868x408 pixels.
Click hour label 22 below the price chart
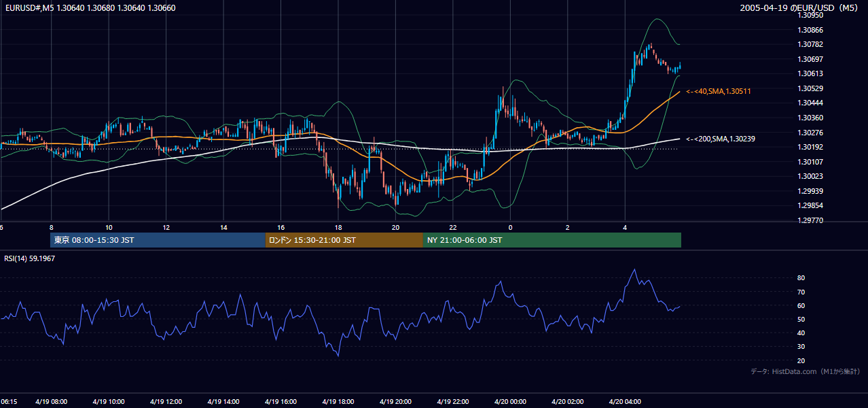pyautogui.click(x=453, y=227)
